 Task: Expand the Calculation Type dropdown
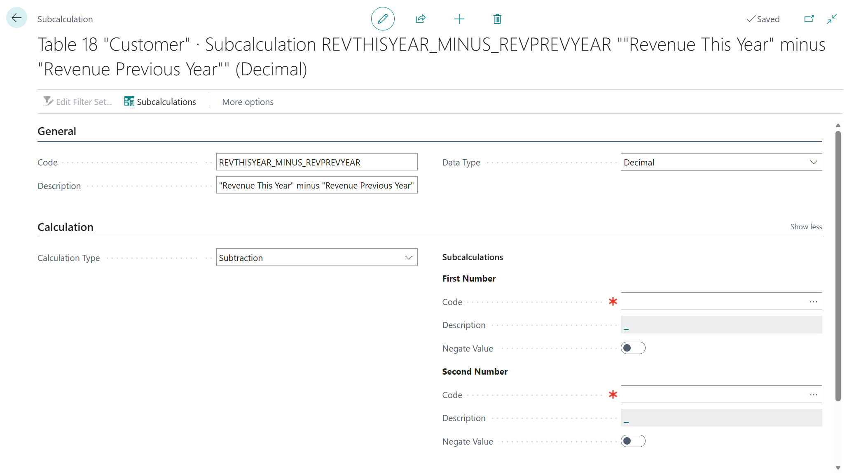(409, 258)
